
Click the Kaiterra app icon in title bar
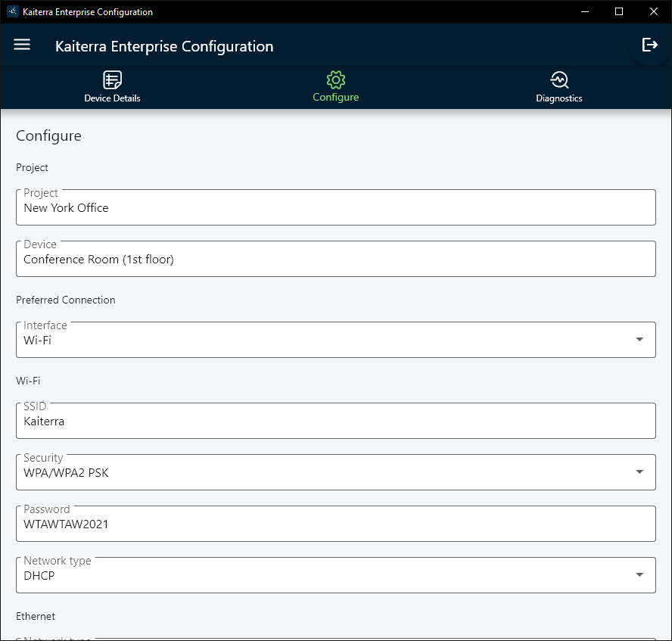[x=13, y=11]
